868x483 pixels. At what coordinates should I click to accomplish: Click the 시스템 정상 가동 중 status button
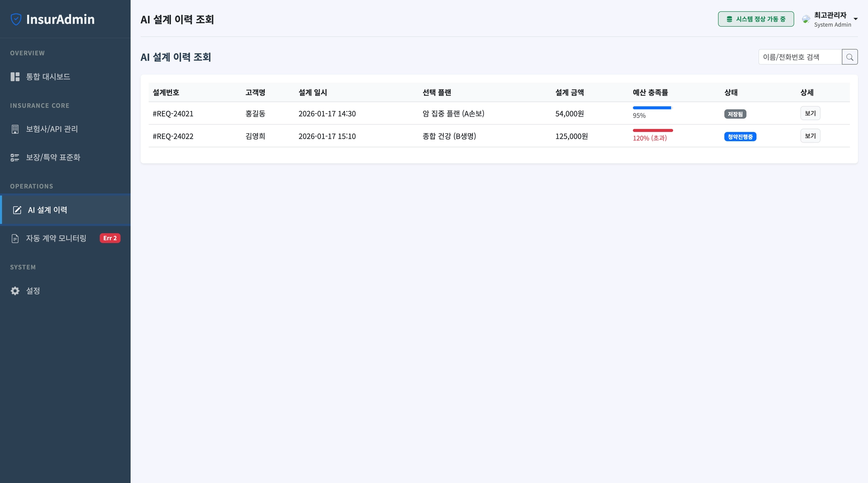click(x=756, y=19)
